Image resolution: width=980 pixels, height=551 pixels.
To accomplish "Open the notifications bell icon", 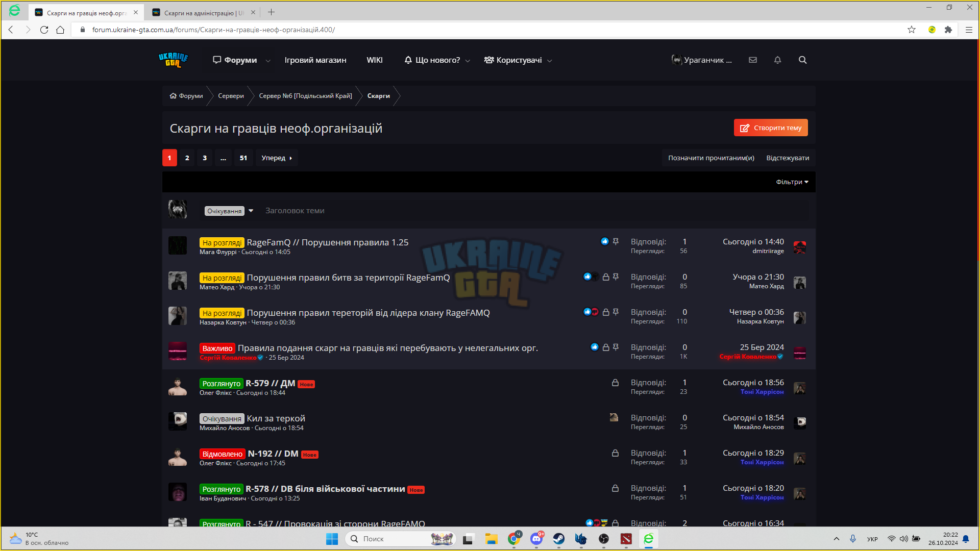I will 777,60.
